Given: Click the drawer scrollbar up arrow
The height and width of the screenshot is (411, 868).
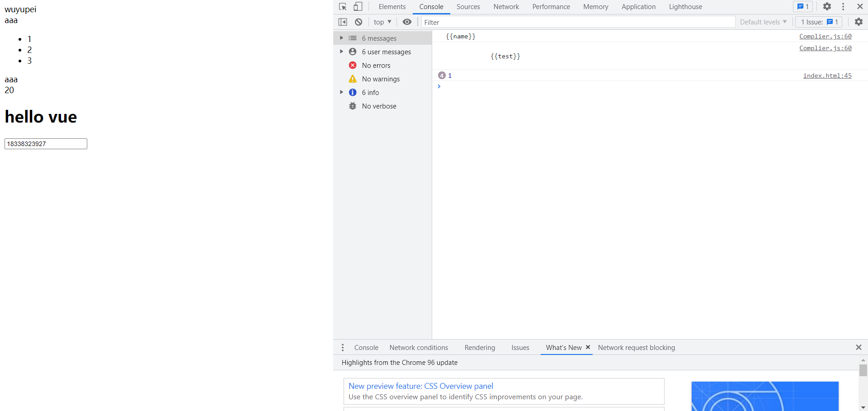Looking at the screenshot, I should click(863, 360).
